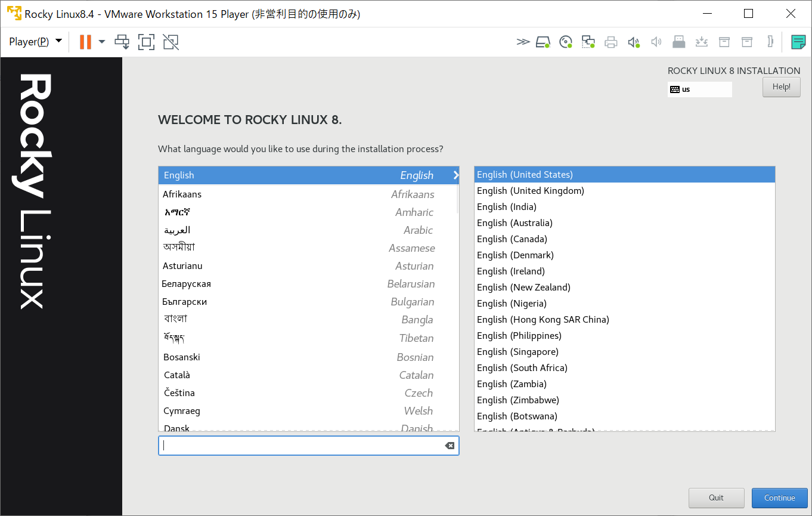Click the hard disk device icon
Screen dimensions: 812x516
point(543,42)
